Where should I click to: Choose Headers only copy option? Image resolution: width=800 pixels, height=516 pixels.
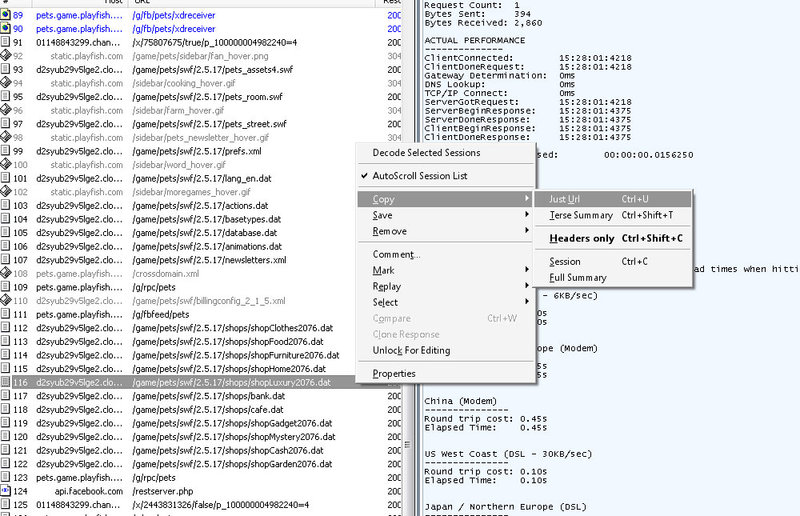click(x=613, y=238)
